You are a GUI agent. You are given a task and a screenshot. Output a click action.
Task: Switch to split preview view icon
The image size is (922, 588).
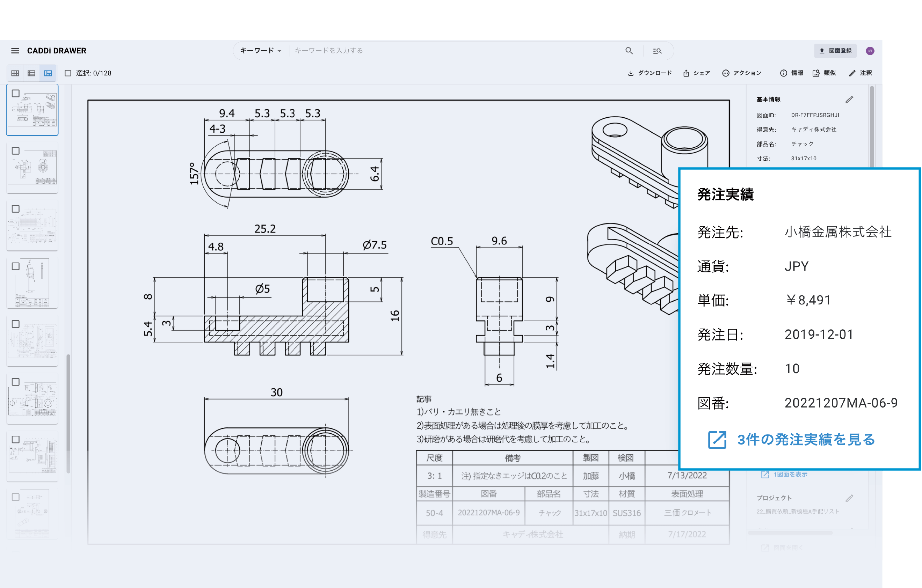[x=48, y=73]
